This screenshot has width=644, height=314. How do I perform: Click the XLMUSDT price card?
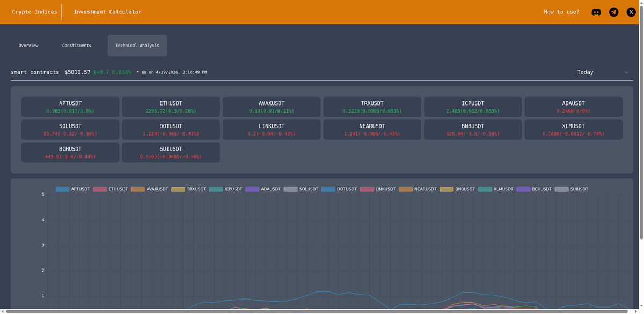tap(573, 129)
